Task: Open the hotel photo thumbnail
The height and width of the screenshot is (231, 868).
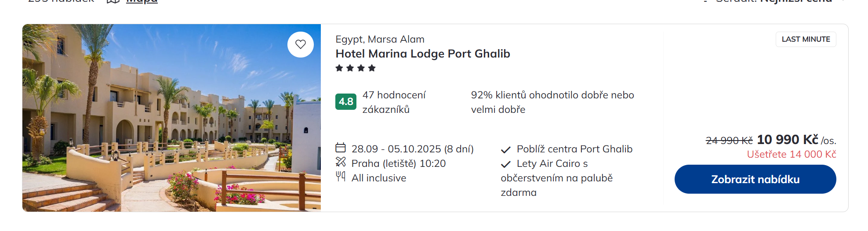Action: (x=171, y=118)
